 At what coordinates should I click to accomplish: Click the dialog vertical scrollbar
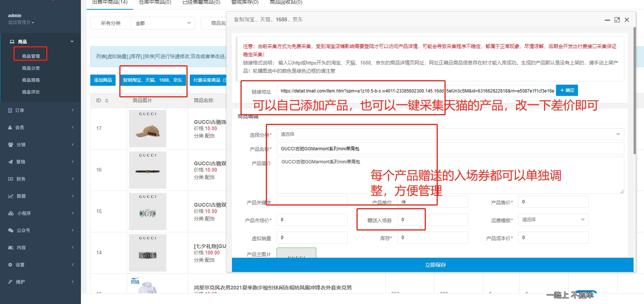click(x=635, y=90)
